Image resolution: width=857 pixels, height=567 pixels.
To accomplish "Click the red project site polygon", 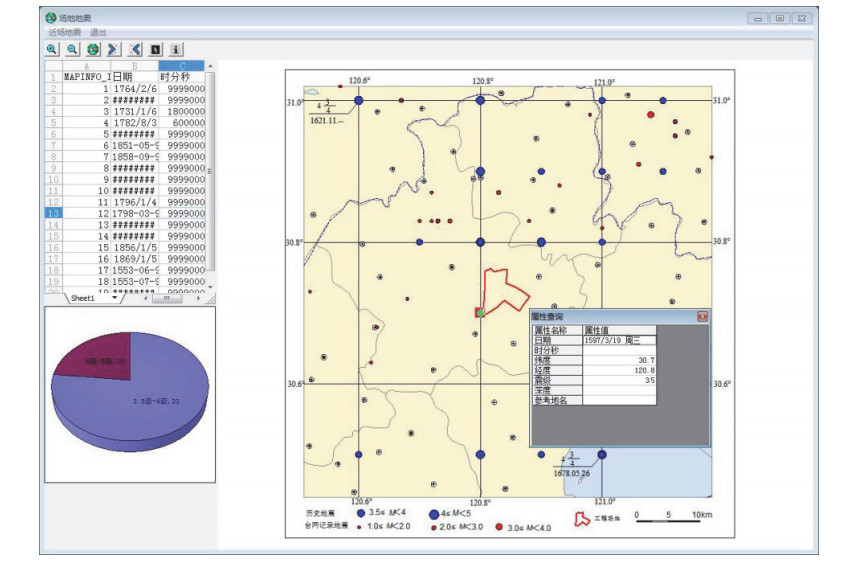I will coord(505,288).
